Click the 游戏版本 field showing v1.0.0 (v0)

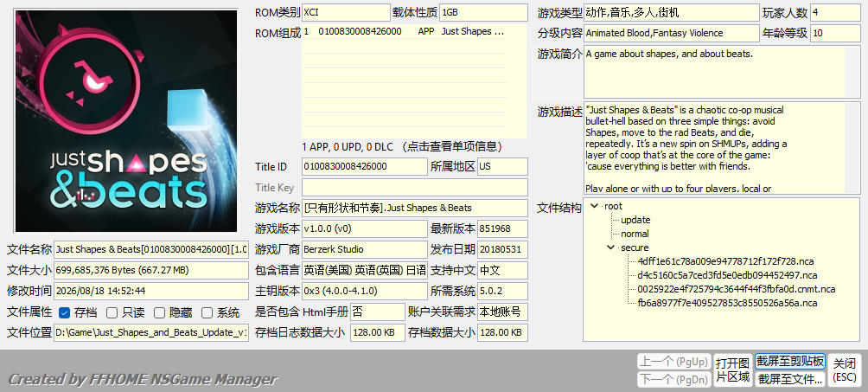[365, 228]
